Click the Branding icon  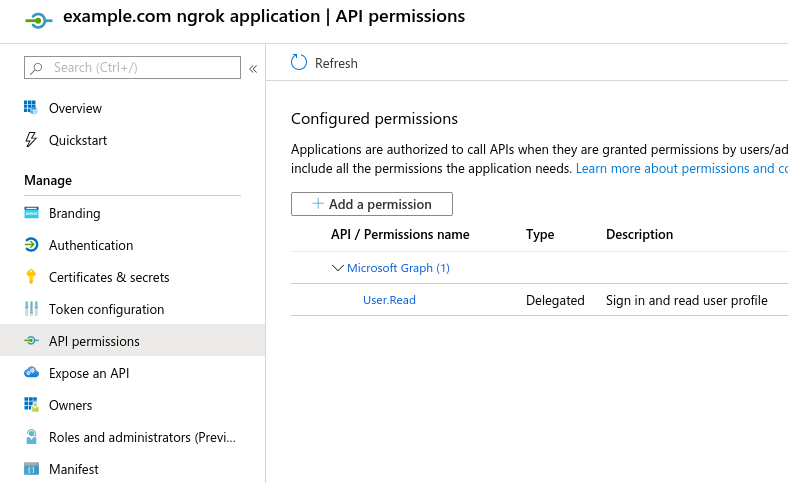(31, 213)
